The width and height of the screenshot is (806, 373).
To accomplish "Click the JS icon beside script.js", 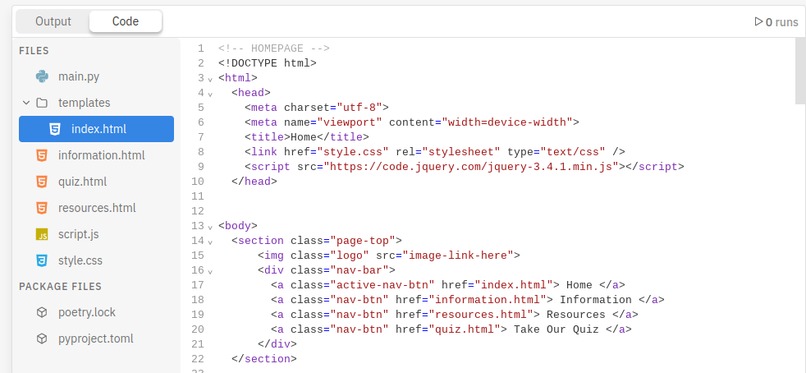I will coord(42,234).
